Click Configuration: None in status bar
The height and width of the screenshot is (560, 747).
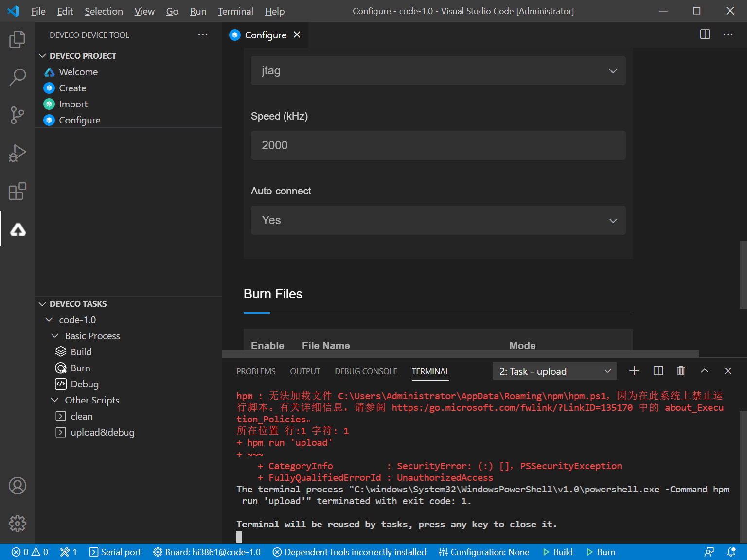click(484, 552)
